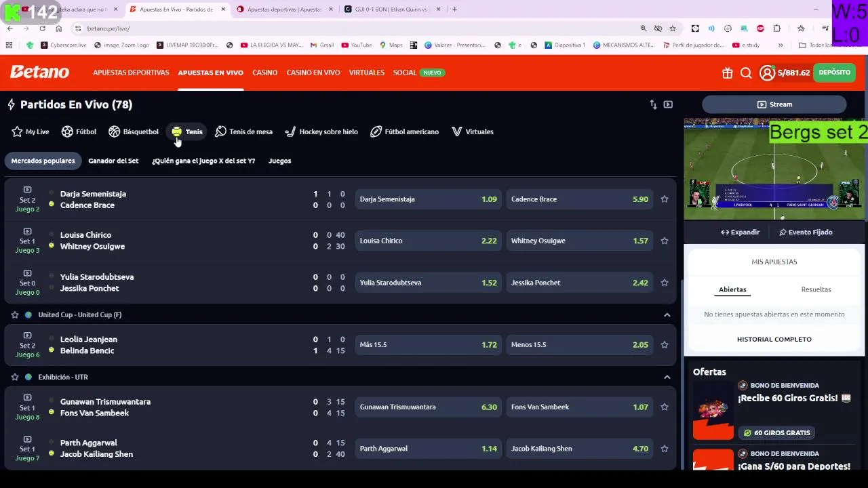Bet on Más 15.5 at 1.72
Viewport: 868px width, 488px height.
428,345
